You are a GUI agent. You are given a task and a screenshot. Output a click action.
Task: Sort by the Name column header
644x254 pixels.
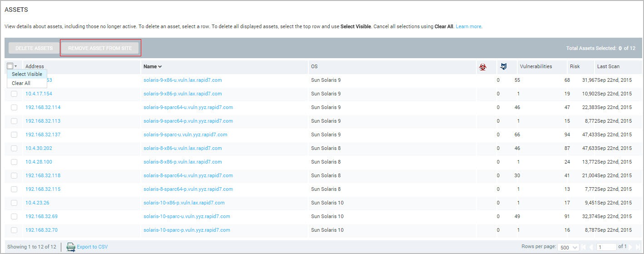point(153,66)
